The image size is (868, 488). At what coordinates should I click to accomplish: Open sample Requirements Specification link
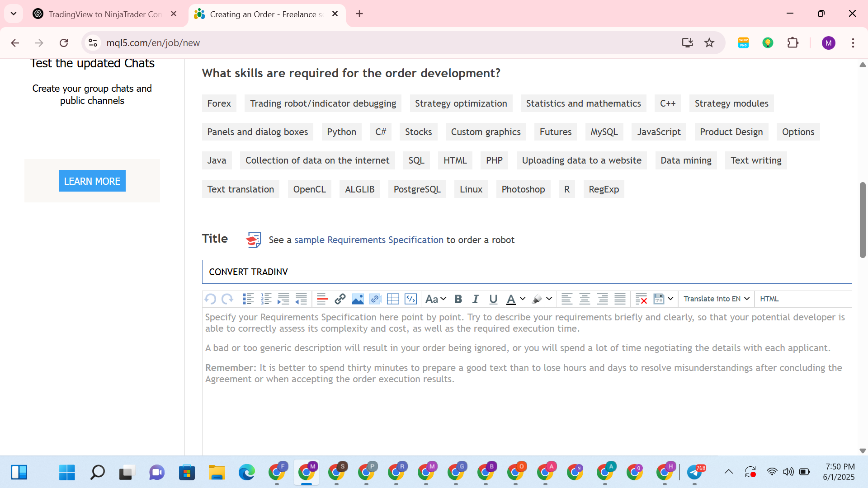369,240
